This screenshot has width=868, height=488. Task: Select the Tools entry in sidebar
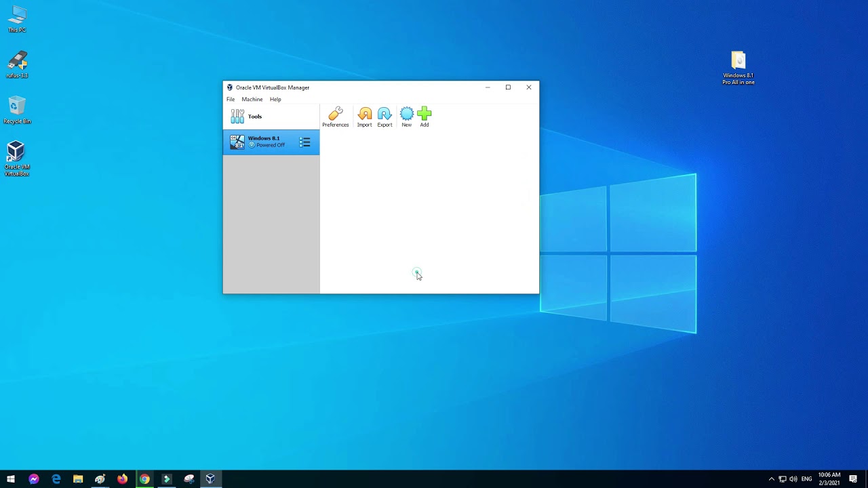(271, 117)
